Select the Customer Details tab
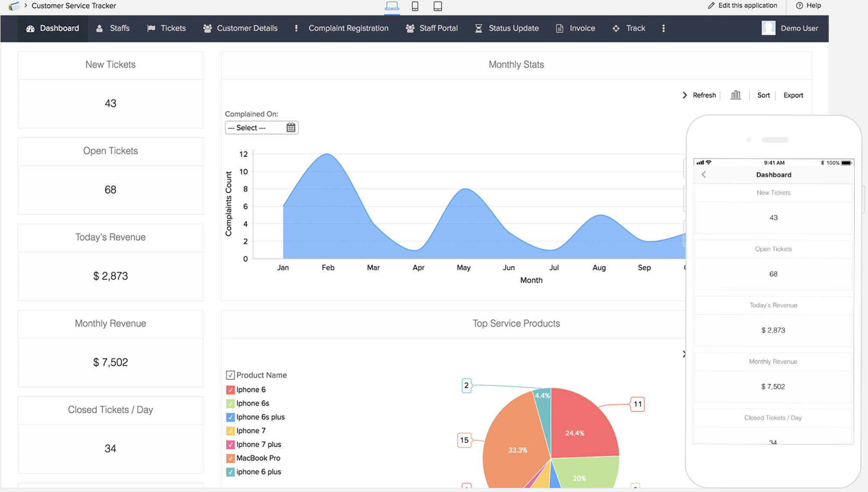The width and height of the screenshot is (868, 492). (x=247, y=28)
